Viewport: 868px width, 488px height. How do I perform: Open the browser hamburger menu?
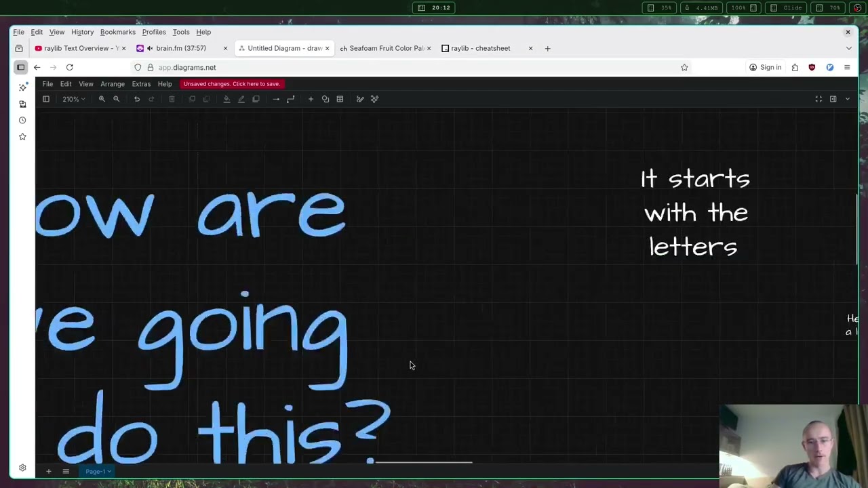pyautogui.click(x=847, y=67)
